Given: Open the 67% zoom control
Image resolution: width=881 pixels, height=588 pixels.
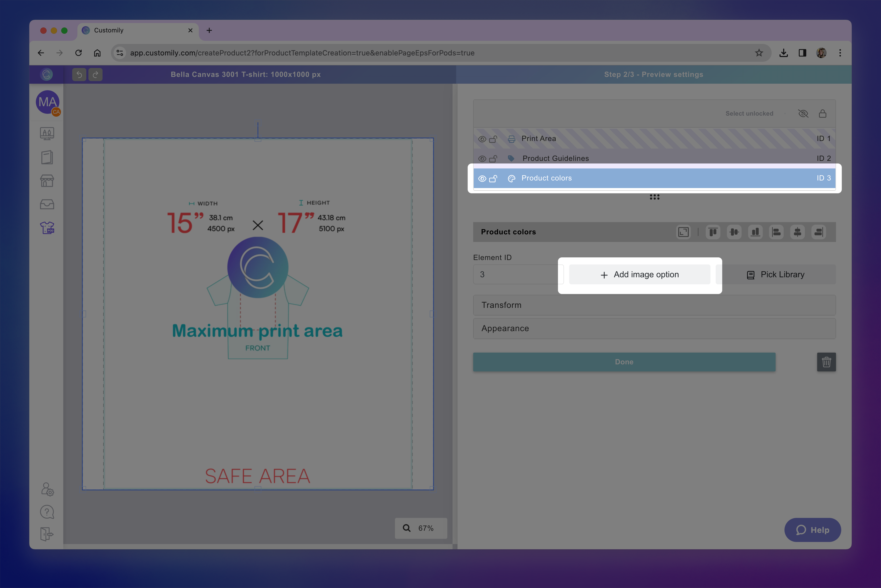Looking at the screenshot, I should tap(421, 528).
